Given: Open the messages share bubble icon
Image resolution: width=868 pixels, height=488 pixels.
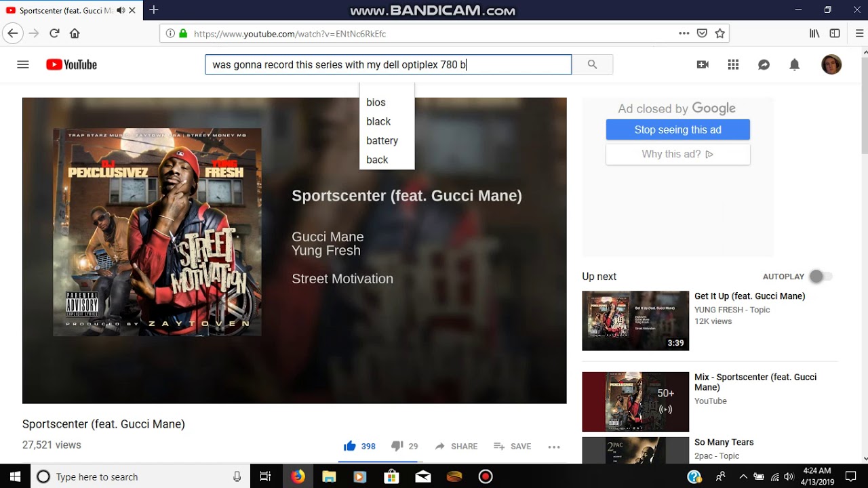Looking at the screenshot, I should click(764, 64).
